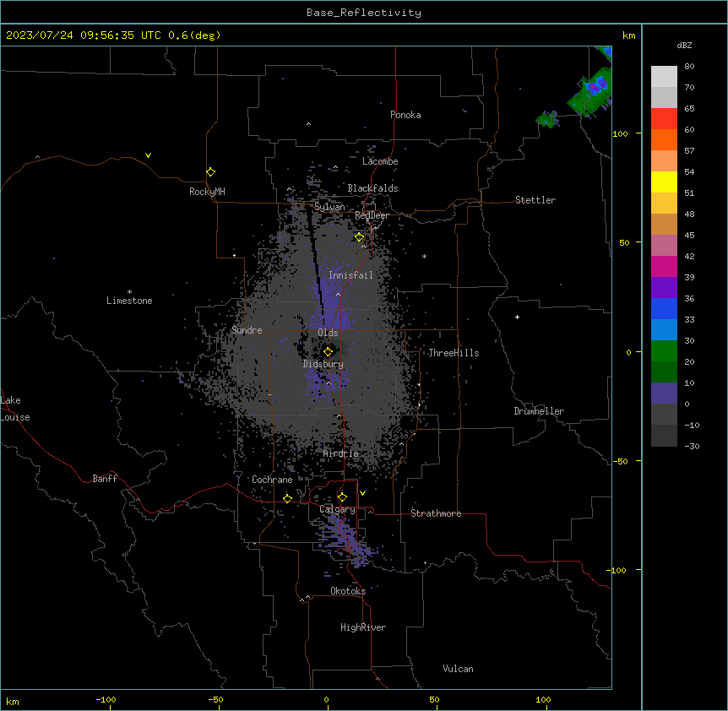Pick the blue 33-36 dBZ legend color
Viewport: 728px width, 711px height.
[664, 308]
